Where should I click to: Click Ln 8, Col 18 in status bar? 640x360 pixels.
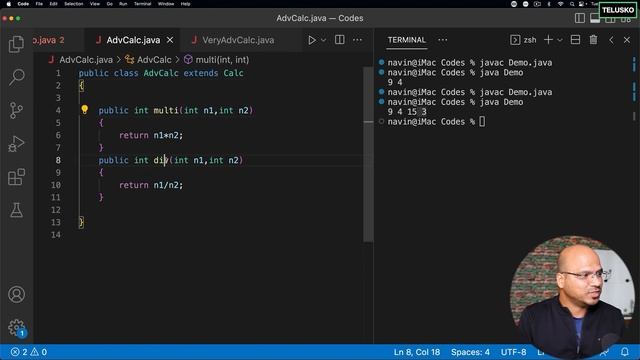point(417,352)
